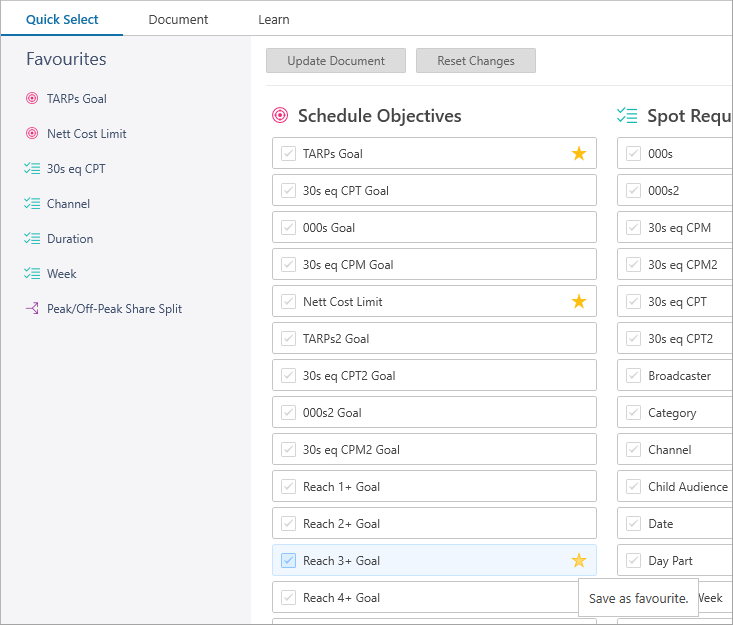
Task: Tick the TARPs Goal checkbox
Action: pos(288,153)
